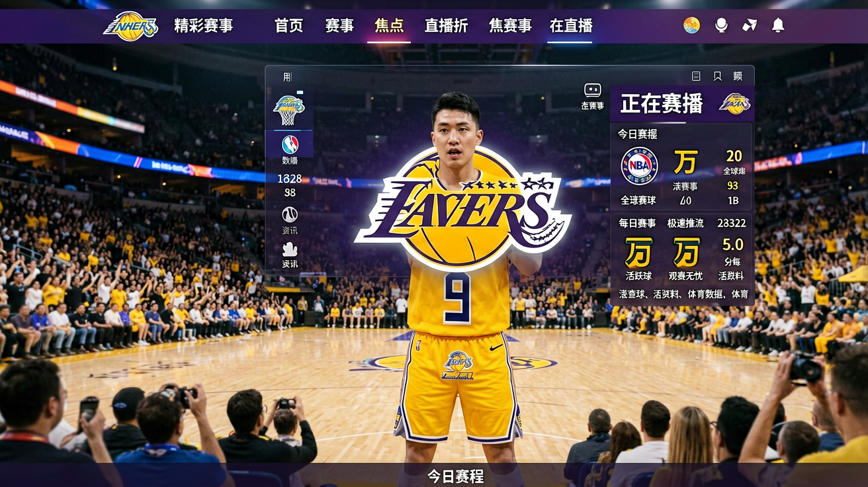This screenshot has height=487, width=868.
Task: Click the 万 icon above 活跃球
Action: point(638,252)
